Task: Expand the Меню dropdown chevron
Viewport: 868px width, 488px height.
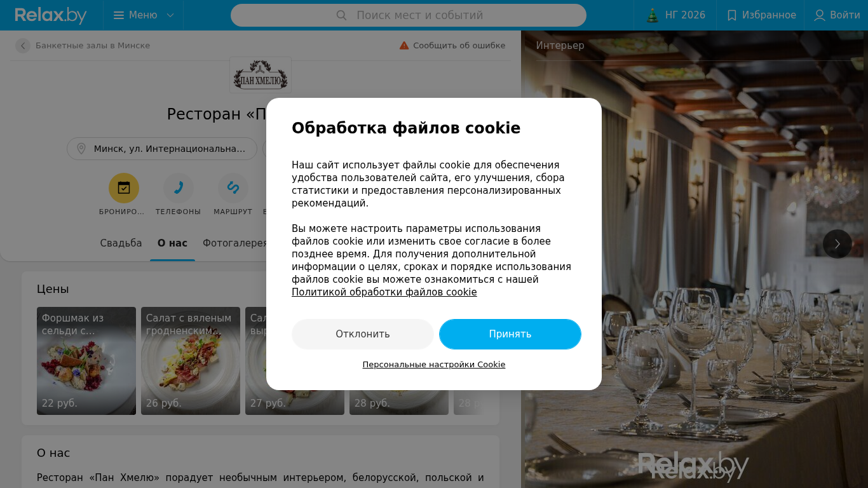Action: (170, 15)
